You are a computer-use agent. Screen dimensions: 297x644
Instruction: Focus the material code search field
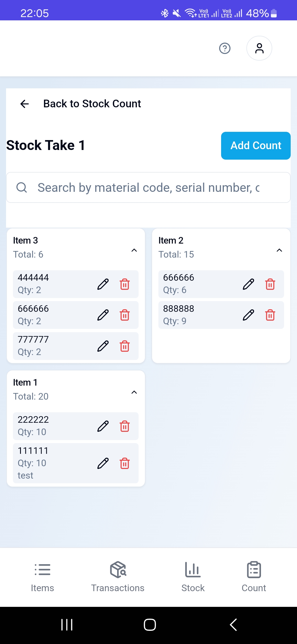148,188
